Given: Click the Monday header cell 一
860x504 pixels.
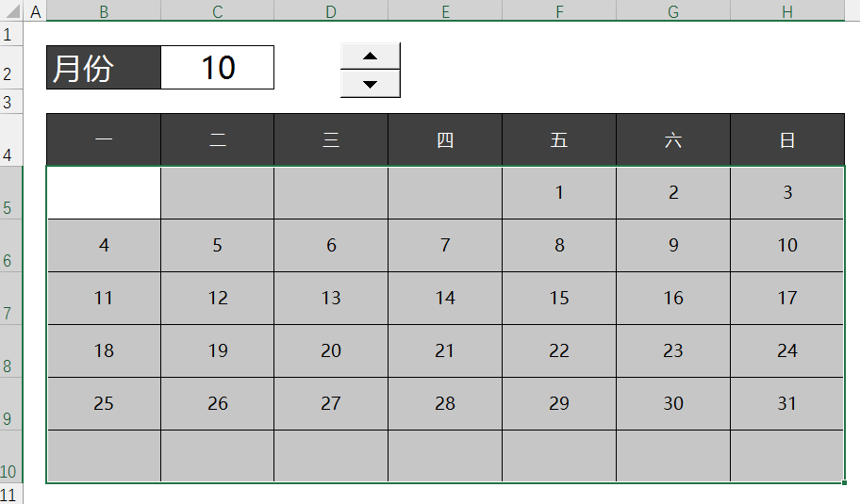Looking at the screenshot, I should (x=104, y=139).
